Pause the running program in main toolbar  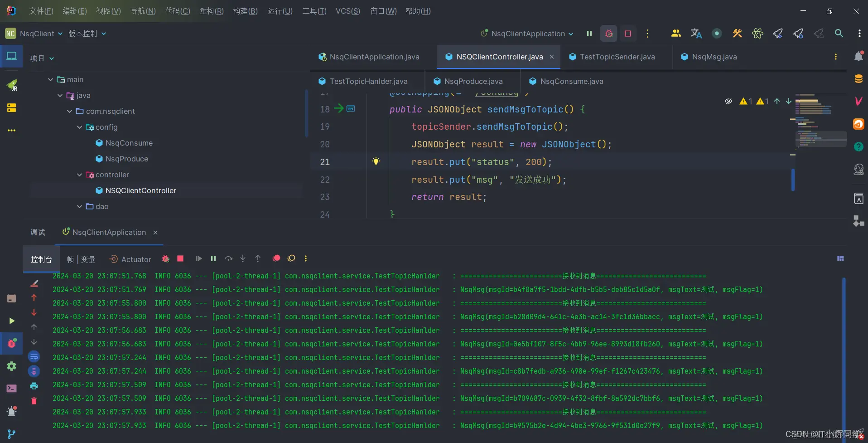click(x=589, y=34)
